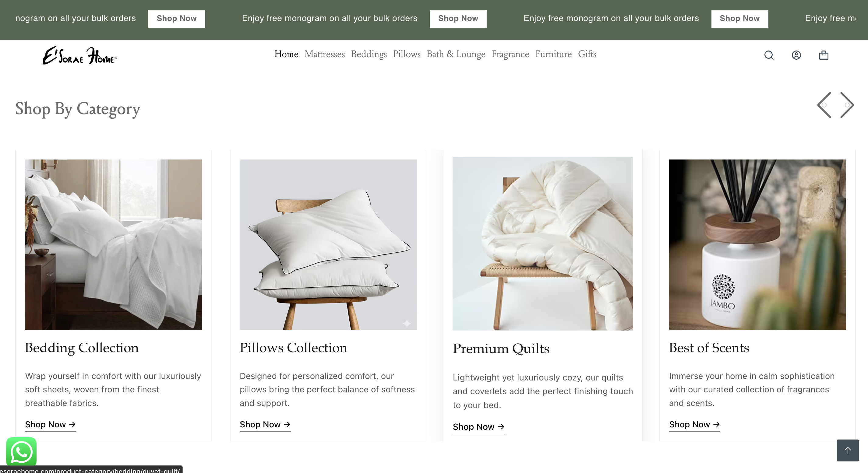
Task: Open the Bath & Lounge menu
Action: (456, 54)
